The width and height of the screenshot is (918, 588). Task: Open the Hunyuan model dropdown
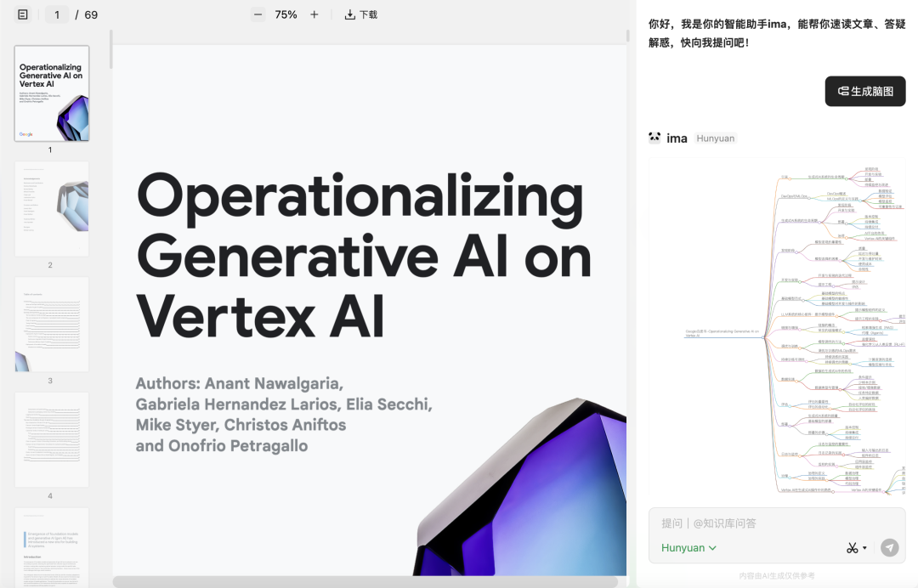point(688,547)
